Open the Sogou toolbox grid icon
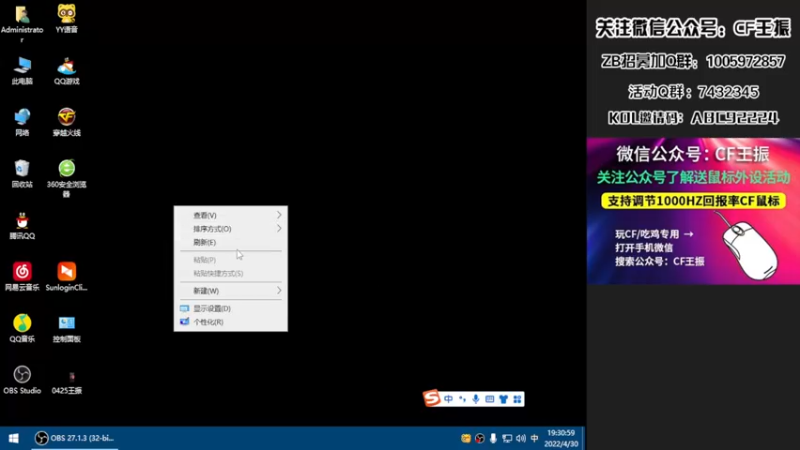Screen dimensions: 800x450 coord(517,399)
